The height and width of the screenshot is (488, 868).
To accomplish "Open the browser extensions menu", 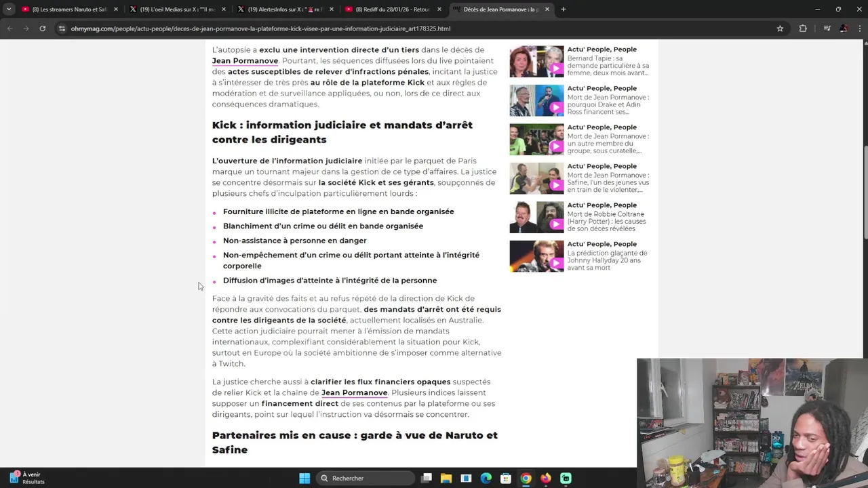I will pyautogui.click(x=803, y=28).
